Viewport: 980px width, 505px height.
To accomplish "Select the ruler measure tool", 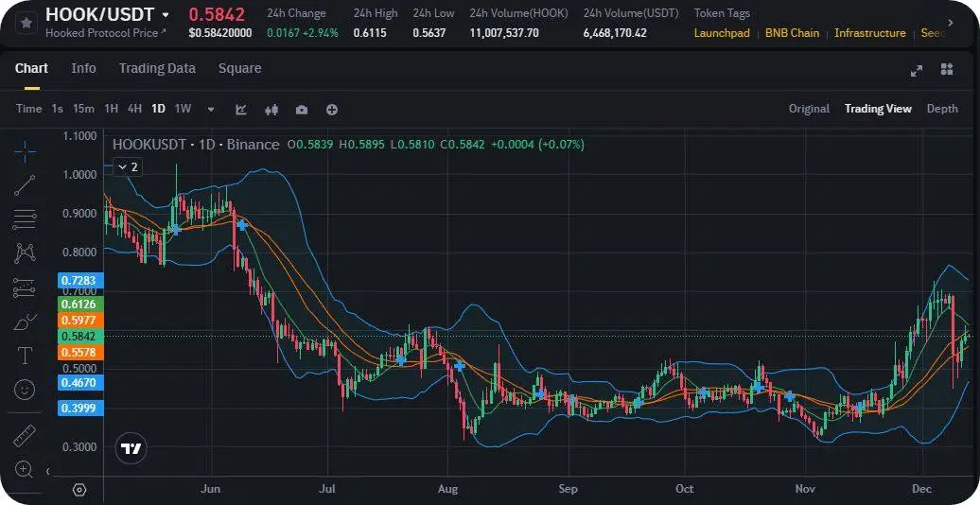I will click(25, 436).
